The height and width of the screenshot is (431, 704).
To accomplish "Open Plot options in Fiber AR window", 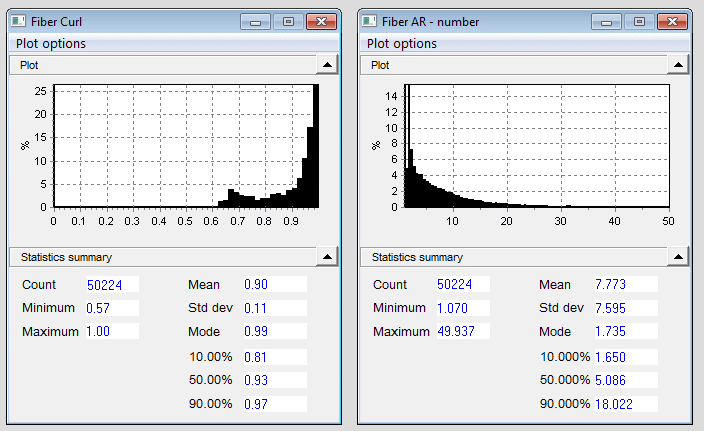I will 402,43.
